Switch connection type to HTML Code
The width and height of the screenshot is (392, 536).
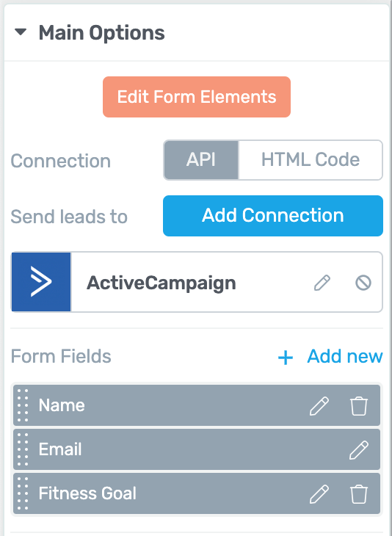(x=311, y=160)
